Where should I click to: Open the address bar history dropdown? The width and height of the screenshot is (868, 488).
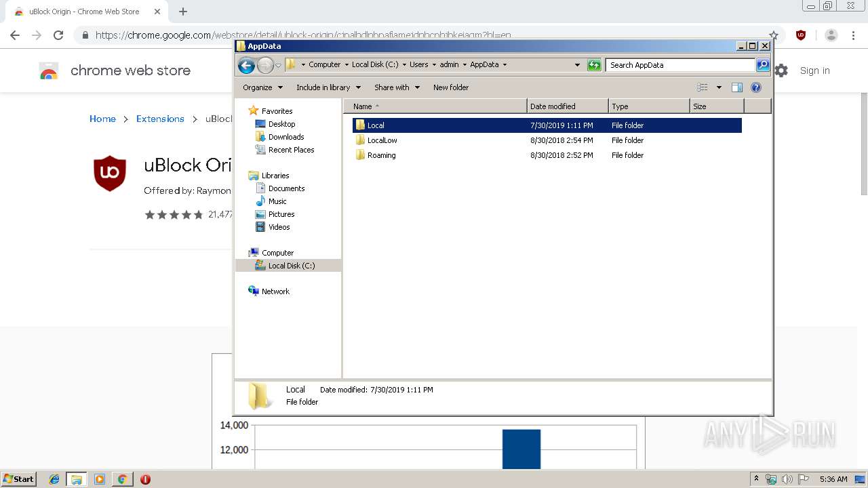(x=577, y=65)
